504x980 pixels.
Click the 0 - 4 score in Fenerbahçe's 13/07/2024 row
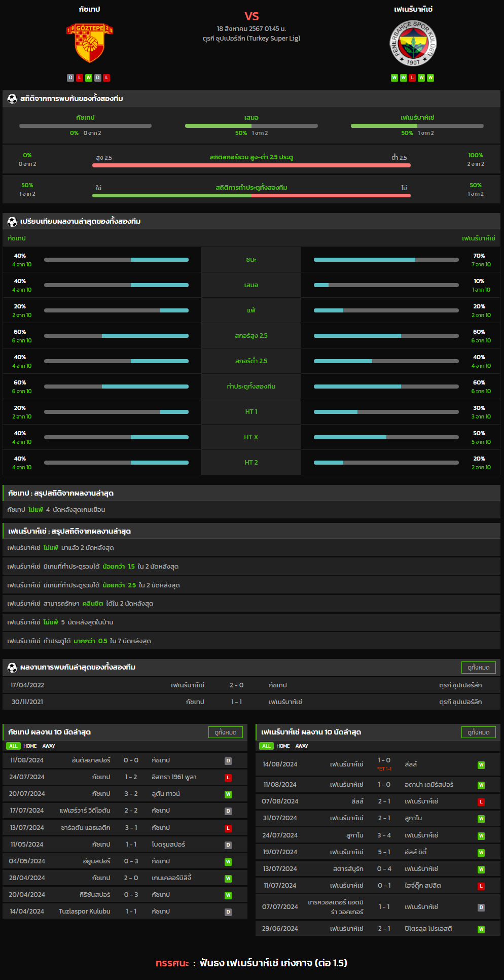pos(384,869)
